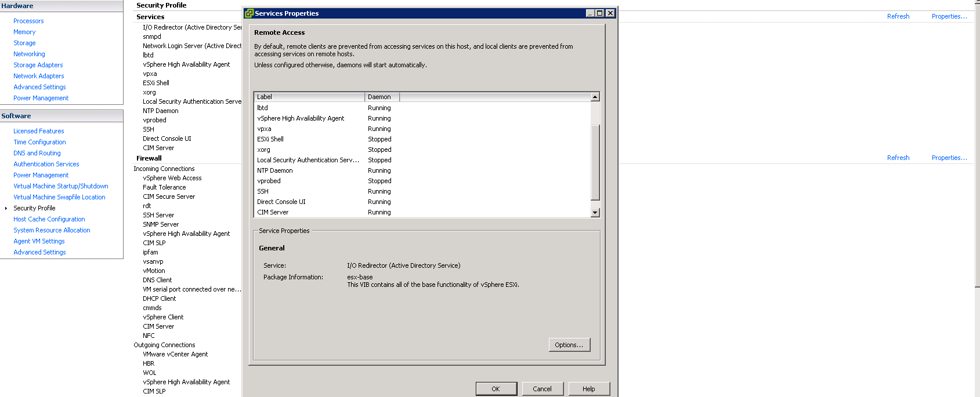Select Direct Console UI row in the dialog

tap(422, 202)
